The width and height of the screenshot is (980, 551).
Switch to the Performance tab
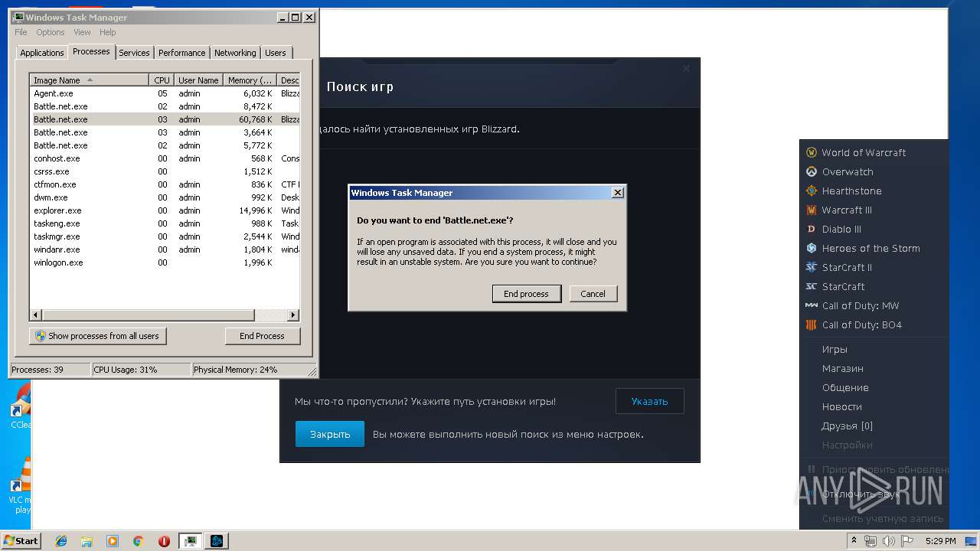(x=182, y=53)
